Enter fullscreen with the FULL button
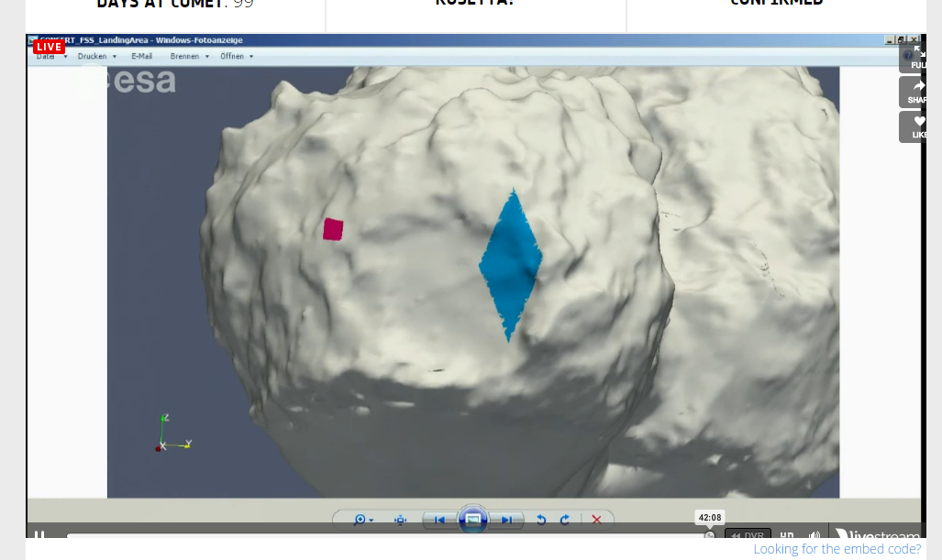The image size is (942, 560). coord(914,57)
